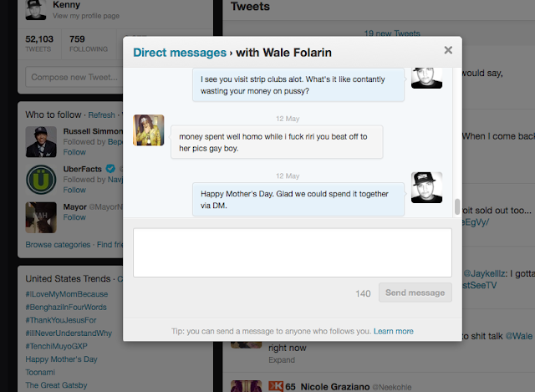This screenshot has width=535, height=392.
Task: Refresh the Who to follow list
Action: [x=101, y=115]
